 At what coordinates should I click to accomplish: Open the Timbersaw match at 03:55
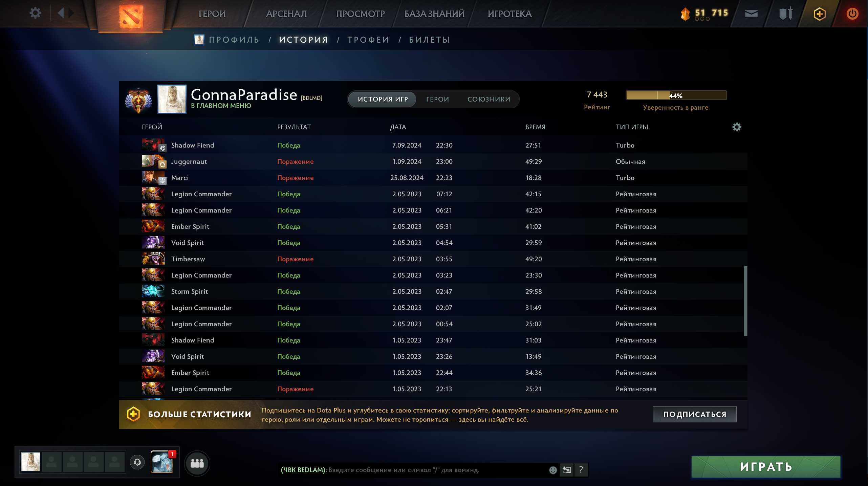[x=433, y=259]
